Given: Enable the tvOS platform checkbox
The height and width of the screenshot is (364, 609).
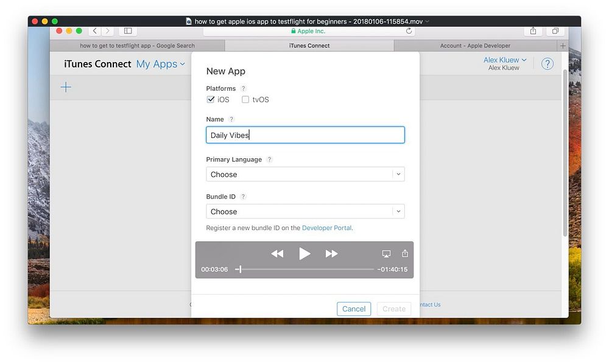Looking at the screenshot, I should click(245, 99).
